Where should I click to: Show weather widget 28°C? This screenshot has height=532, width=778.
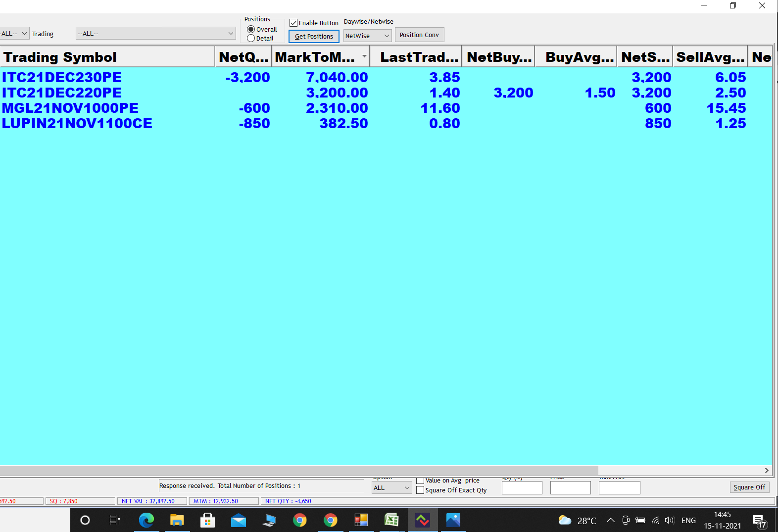pyautogui.click(x=577, y=520)
